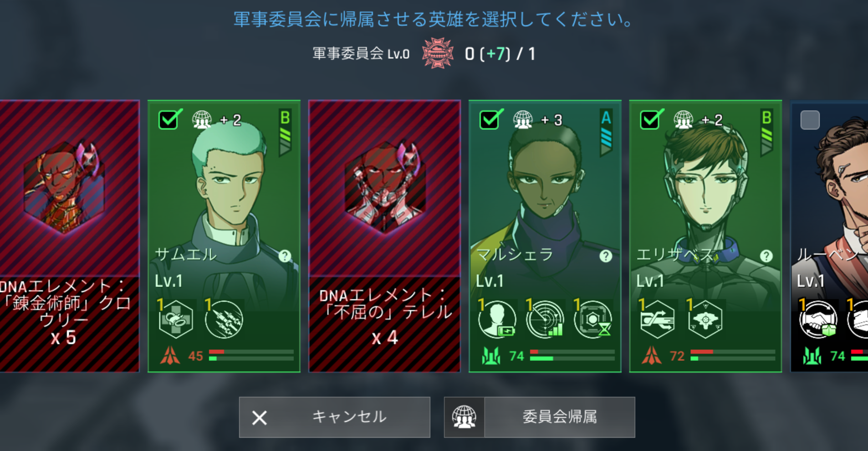
Task: Click the 軍事委員会 red emblem icon
Action: pos(437,53)
